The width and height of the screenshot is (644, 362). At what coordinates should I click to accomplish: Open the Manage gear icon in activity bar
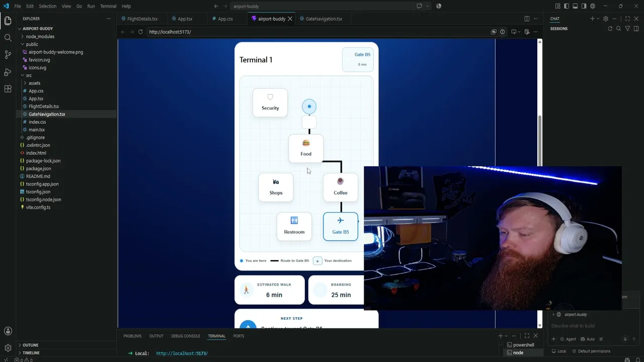(8, 348)
